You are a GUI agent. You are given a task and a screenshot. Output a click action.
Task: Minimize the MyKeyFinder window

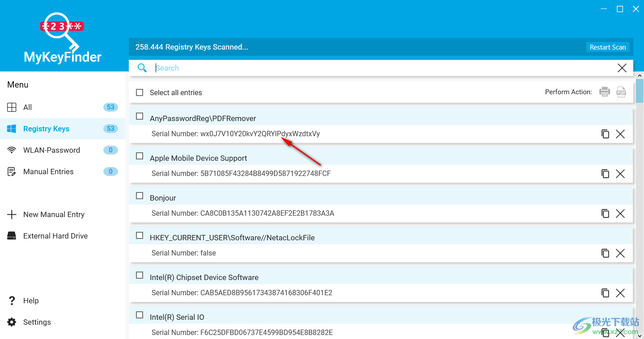click(x=603, y=9)
